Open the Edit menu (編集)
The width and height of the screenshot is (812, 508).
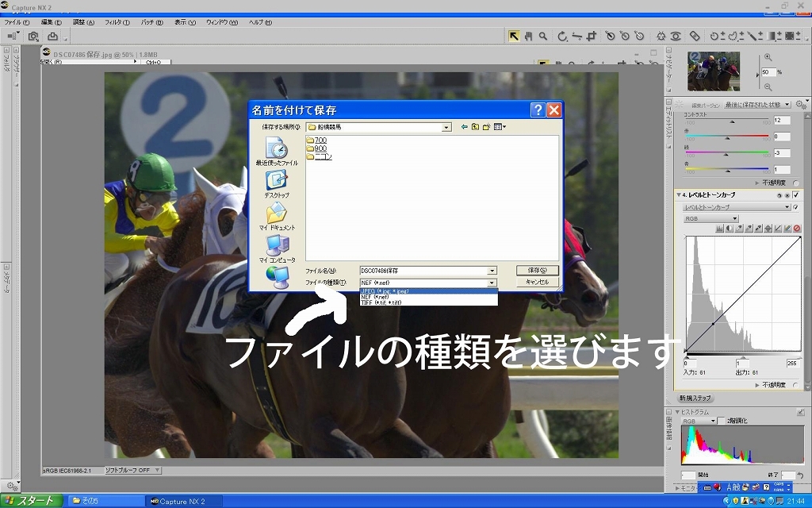[x=52, y=22]
